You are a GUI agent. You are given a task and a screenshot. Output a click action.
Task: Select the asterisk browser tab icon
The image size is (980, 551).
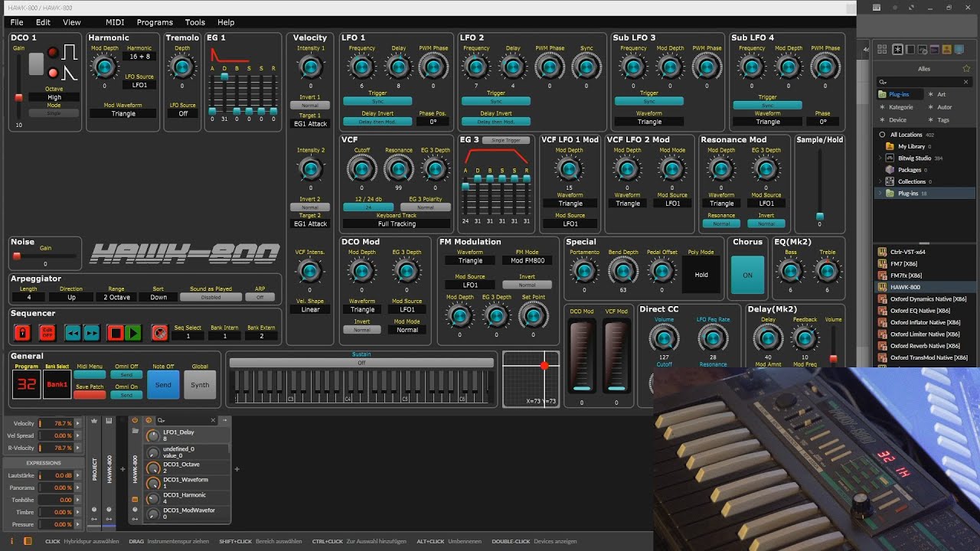click(x=897, y=50)
